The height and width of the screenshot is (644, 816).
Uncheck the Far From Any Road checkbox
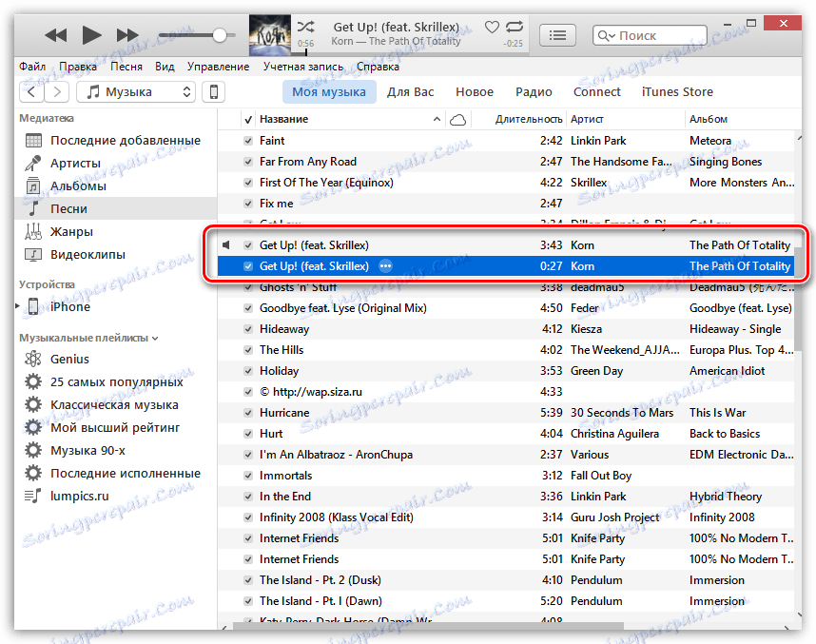(x=248, y=162)
